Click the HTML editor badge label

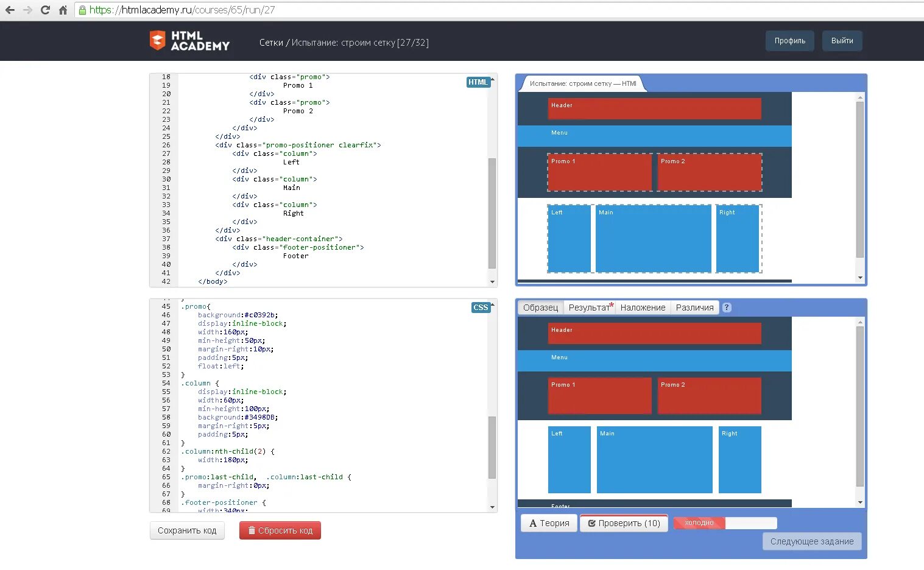[478, 82]
